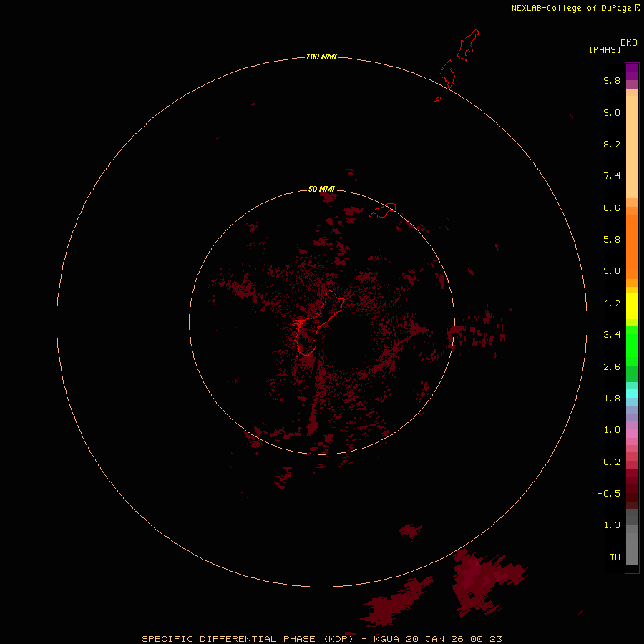This screenshot has height=644, width=644.
Task: Pick the large peach swatch on color scale
Action: 632,143
